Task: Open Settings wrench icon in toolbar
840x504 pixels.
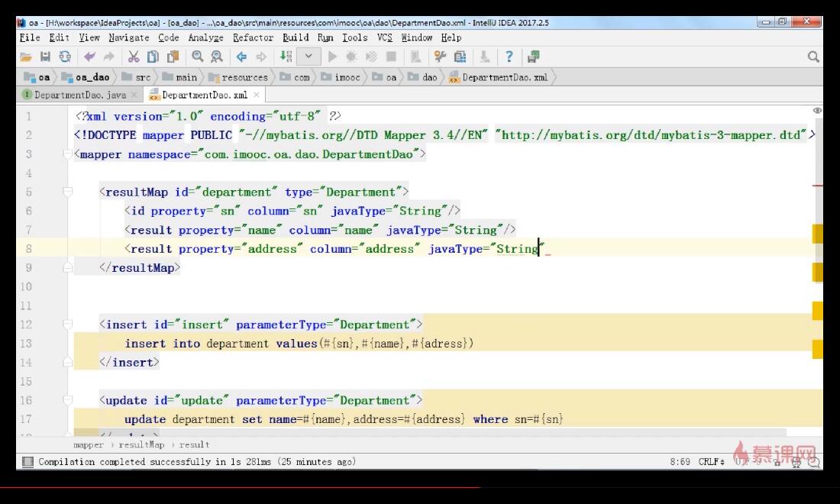Action: (440, 57)
